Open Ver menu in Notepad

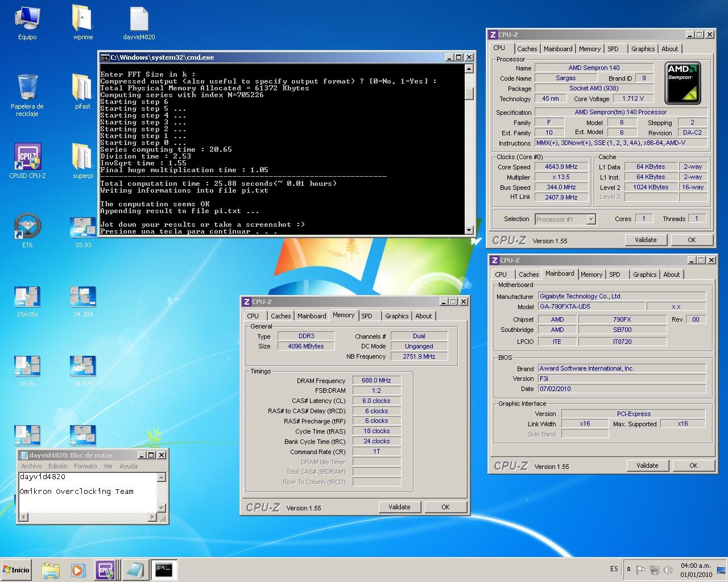tap(108, 466)
